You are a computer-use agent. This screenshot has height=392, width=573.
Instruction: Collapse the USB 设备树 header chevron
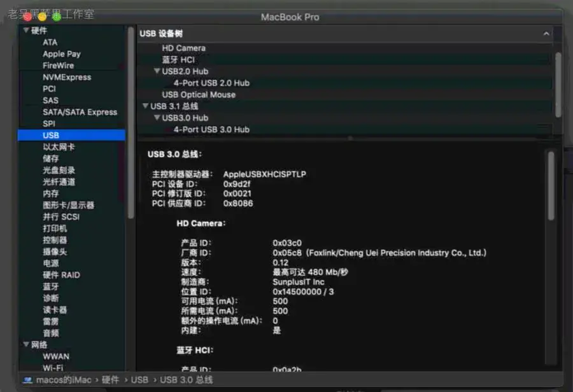[x=546, y=34]
